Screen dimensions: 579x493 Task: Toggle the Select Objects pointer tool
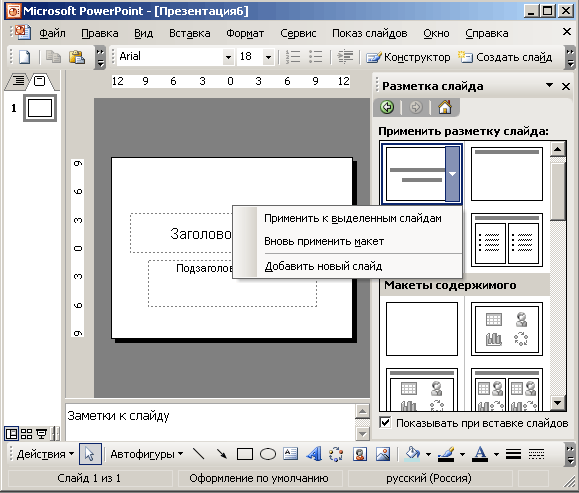pos(90,454)
